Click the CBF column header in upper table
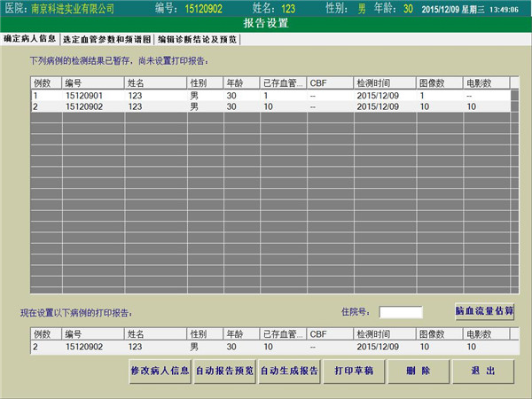The image size is (532, 399). click(x=328, y=83)
